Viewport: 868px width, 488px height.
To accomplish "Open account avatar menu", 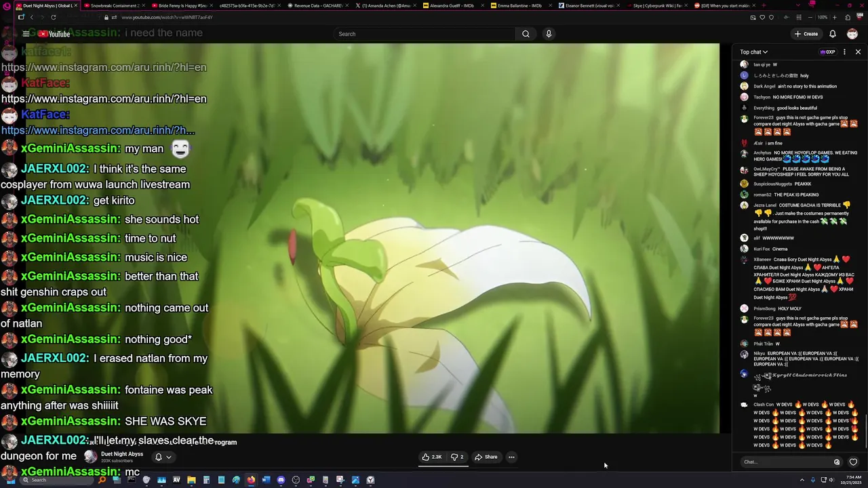I will (852, 34).
